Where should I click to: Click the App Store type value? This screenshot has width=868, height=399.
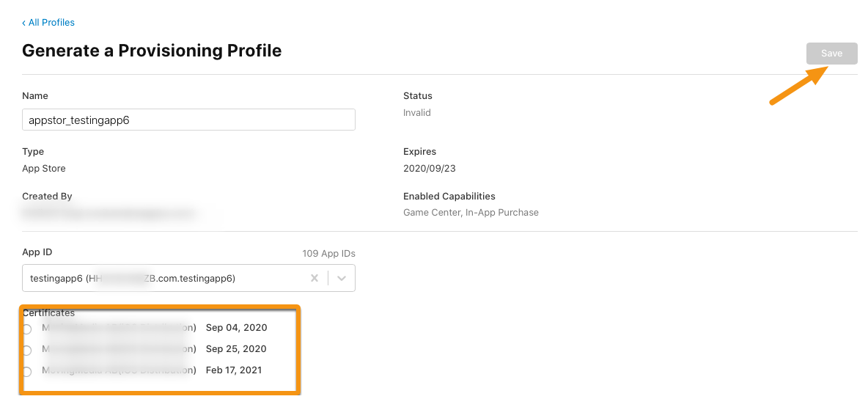click(x=44, y=169)
